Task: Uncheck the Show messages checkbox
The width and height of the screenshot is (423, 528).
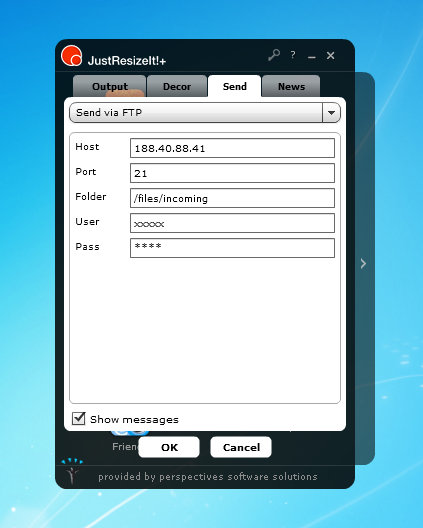Action: 78,419
